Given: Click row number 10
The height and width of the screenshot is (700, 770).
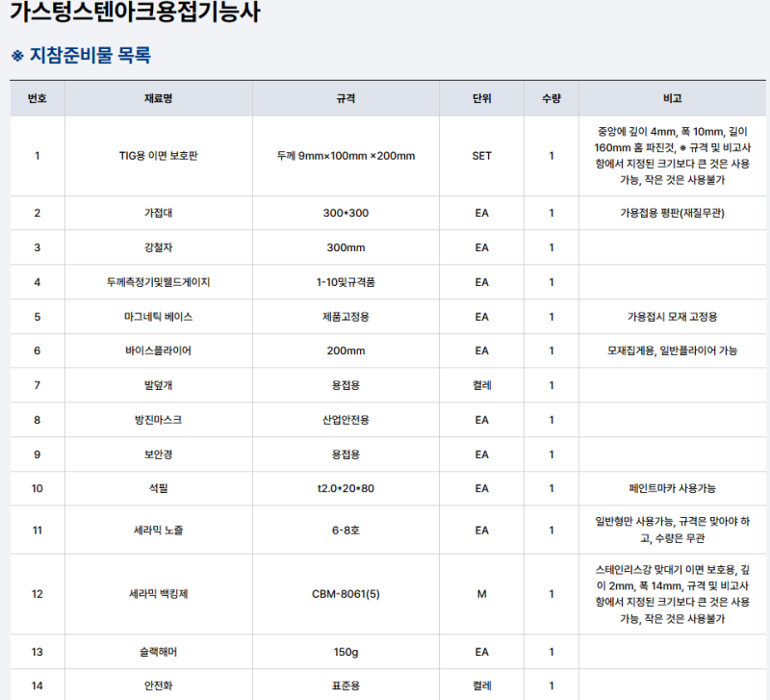Looking at the screenshot, I should pyautogui.click(x=38, y=488).
